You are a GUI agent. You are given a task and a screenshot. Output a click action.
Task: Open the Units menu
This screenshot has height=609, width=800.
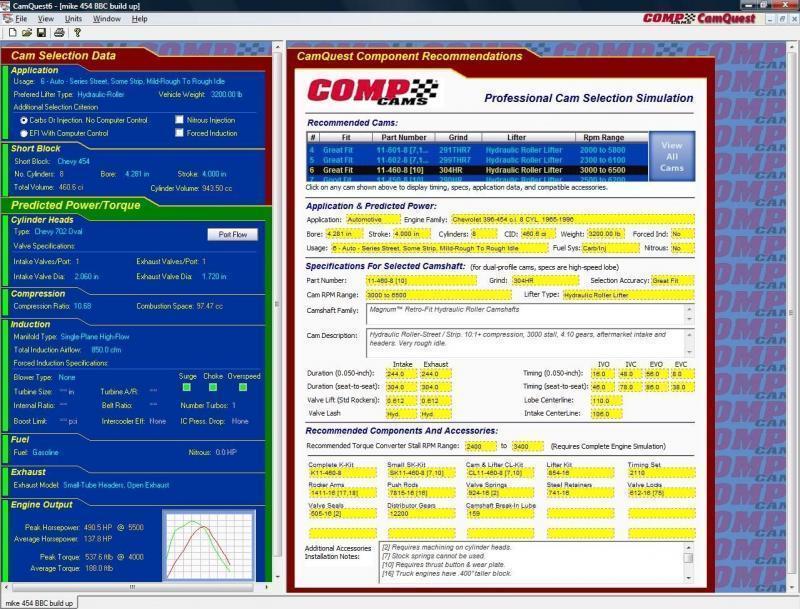[x=73, y=19]
